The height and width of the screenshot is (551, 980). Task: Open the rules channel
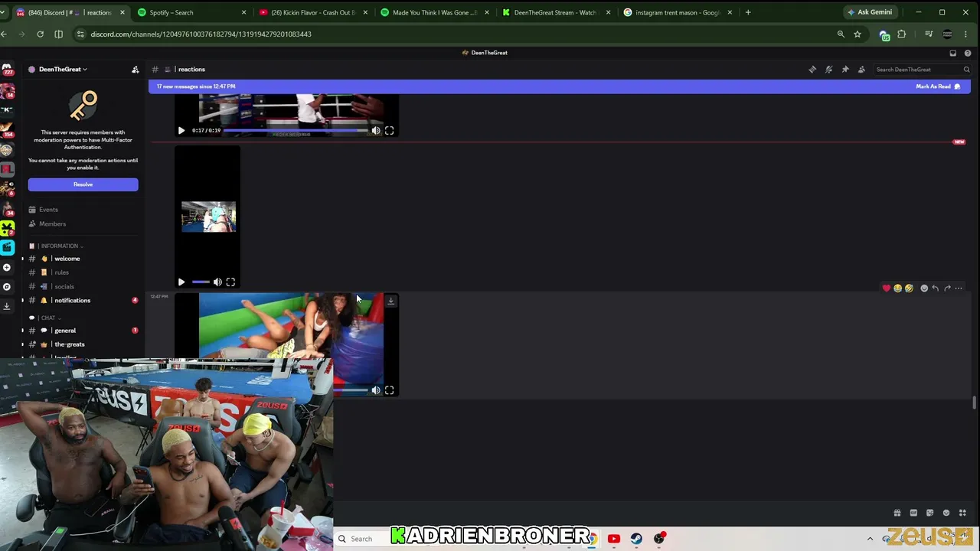tap(83, 272)
